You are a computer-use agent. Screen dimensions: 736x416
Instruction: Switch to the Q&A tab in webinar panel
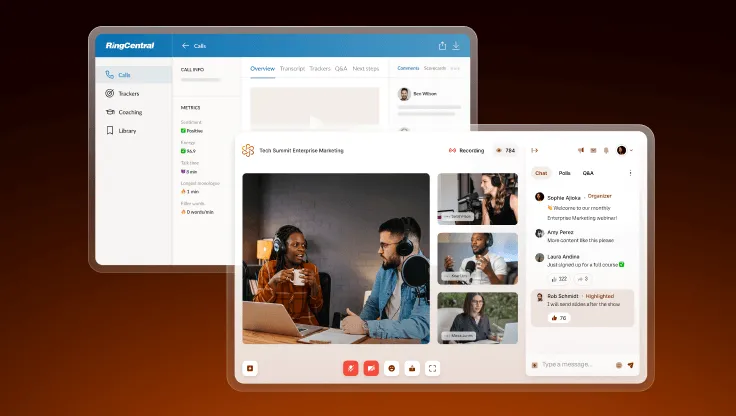coord(588,173)
